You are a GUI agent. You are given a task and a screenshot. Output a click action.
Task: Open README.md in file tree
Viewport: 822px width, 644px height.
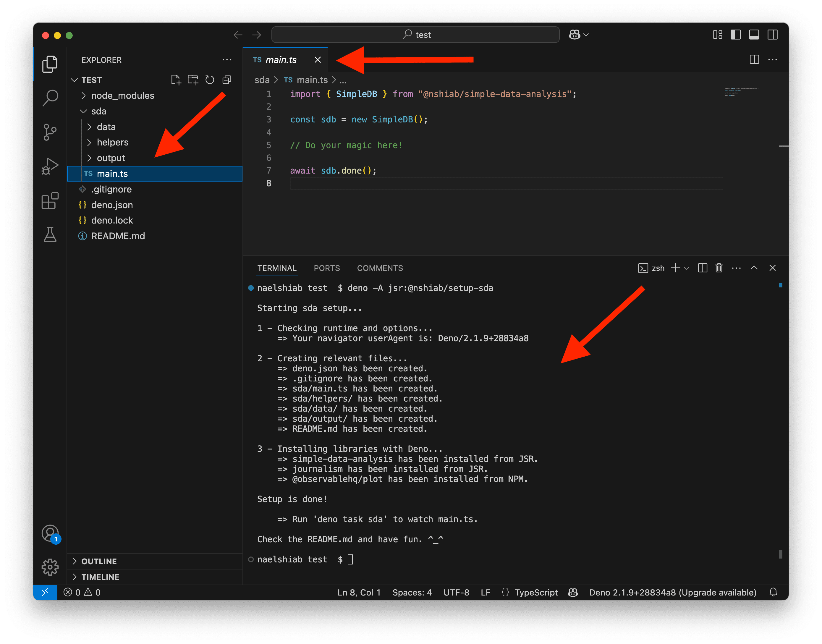click(155, 236)
